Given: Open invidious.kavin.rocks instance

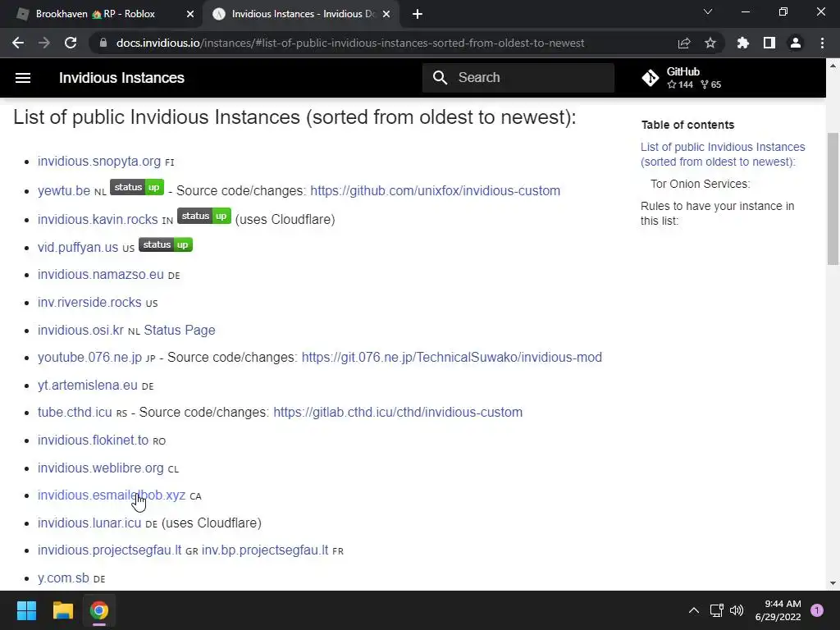Looking at the screenshot, I should point(98,220).
